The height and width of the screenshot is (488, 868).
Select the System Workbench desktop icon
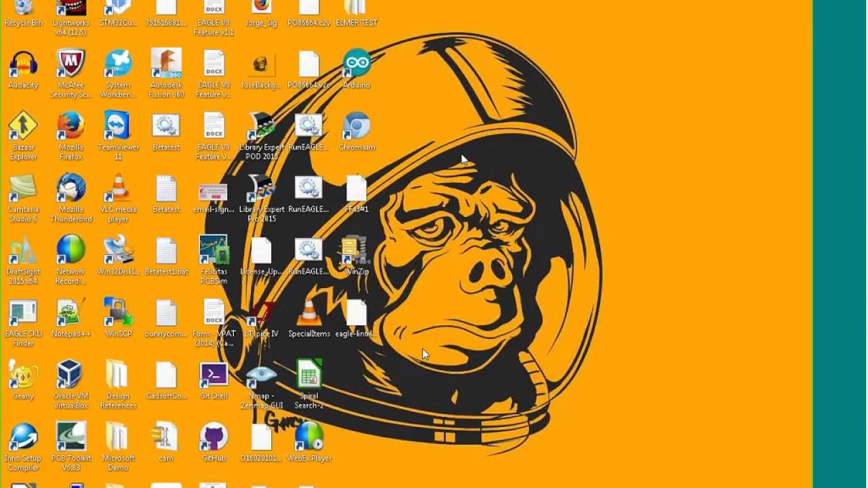(x=118, y=64)
